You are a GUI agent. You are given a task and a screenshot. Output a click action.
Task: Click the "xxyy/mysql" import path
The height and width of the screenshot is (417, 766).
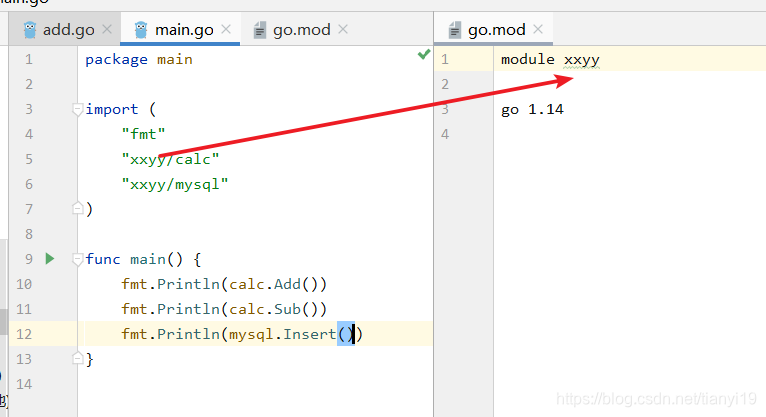click(174, 185)
